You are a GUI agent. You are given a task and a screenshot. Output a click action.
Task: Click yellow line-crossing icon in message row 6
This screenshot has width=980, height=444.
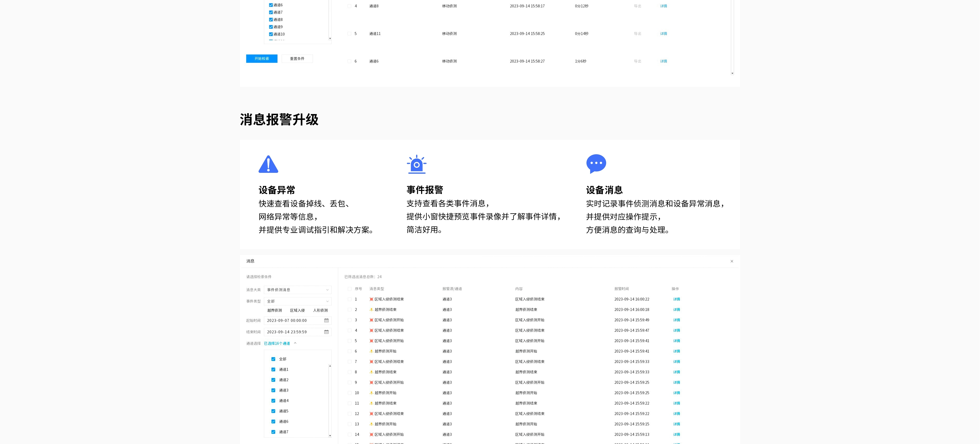pos(371,351)
